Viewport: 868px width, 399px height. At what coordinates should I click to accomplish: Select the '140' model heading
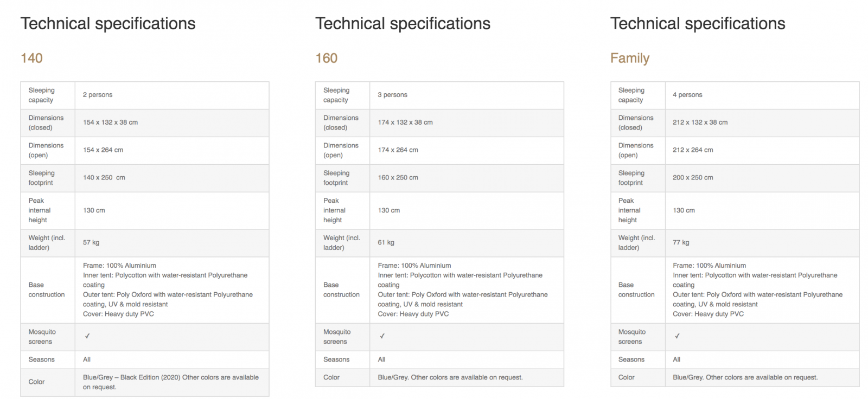(31, 58)
